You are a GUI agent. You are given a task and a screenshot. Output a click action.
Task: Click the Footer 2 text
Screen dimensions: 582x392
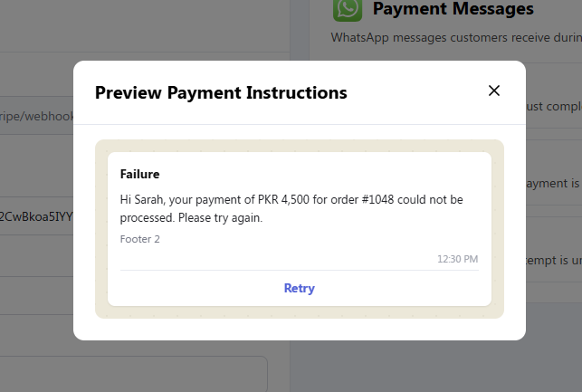140,239
